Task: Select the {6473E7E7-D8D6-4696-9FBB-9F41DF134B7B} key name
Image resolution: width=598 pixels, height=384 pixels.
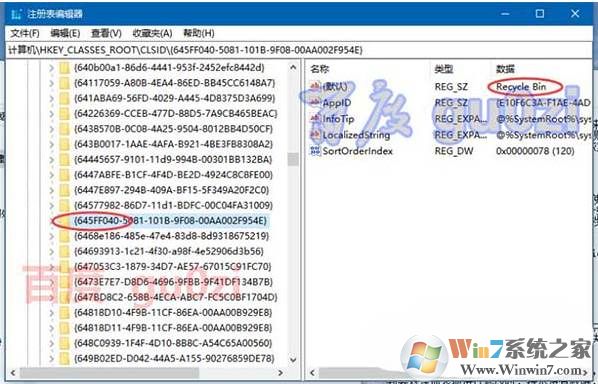Action: pyautogui.click(x=174, y=282)
